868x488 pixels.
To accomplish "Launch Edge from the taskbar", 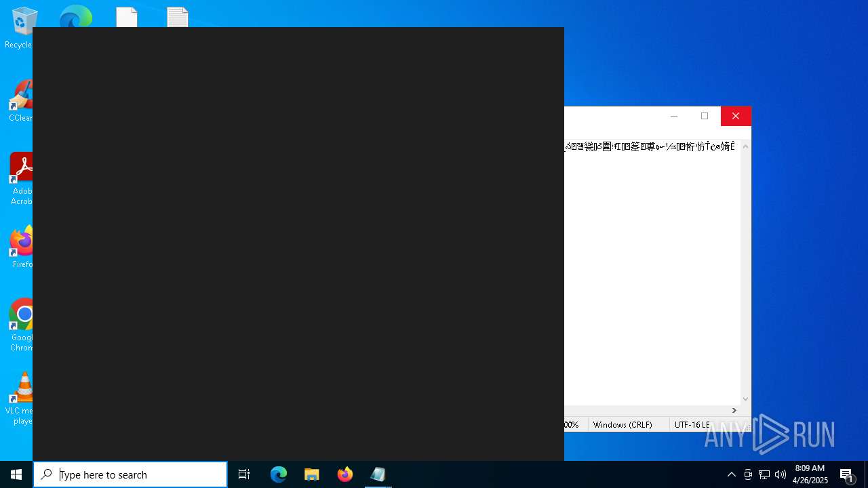I will pos(279,474).
